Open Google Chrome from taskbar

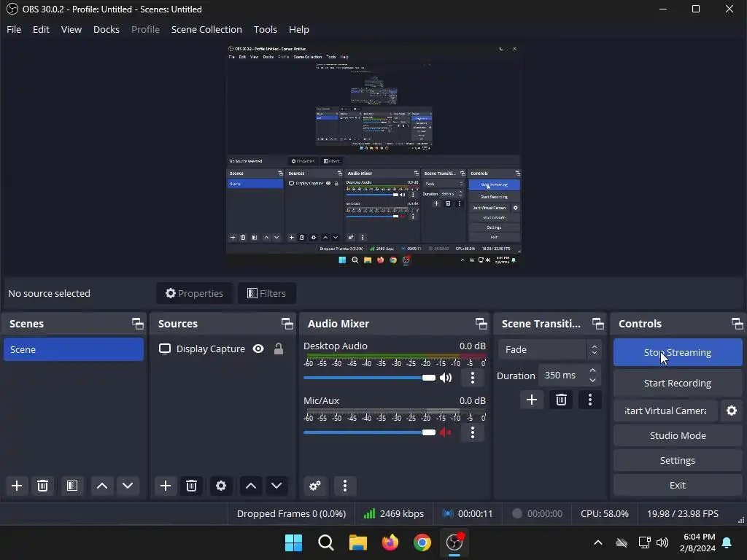pos(422,542)
